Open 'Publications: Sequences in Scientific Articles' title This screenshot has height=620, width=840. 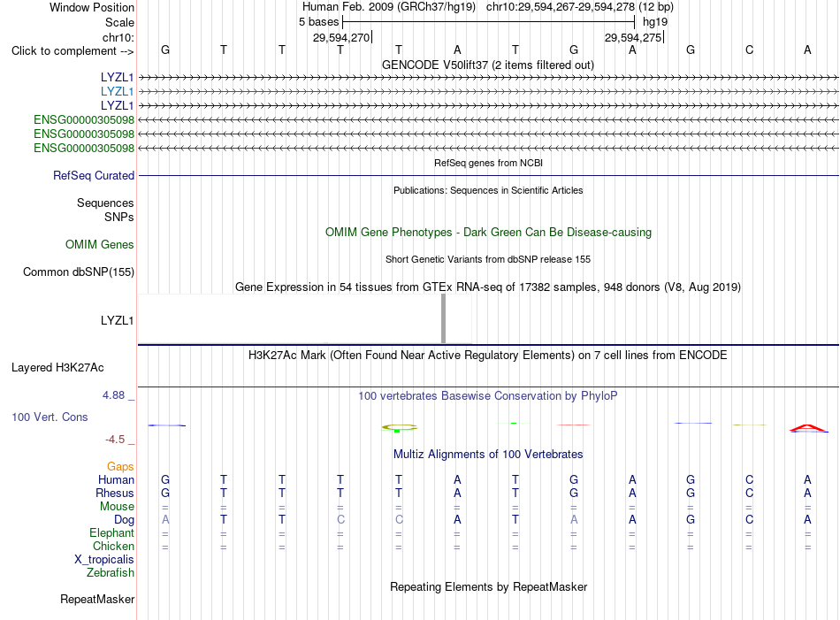point(488,190)
